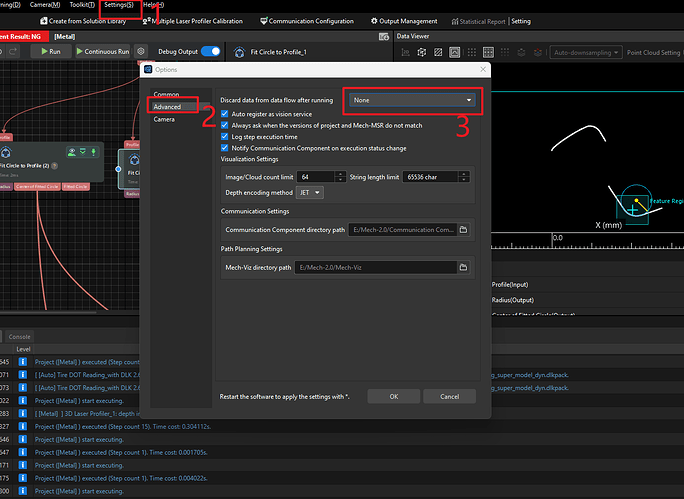Click Mech-Viz directory path field
The width and height of the screenshot is (684, 499).
tap(376, 267)
